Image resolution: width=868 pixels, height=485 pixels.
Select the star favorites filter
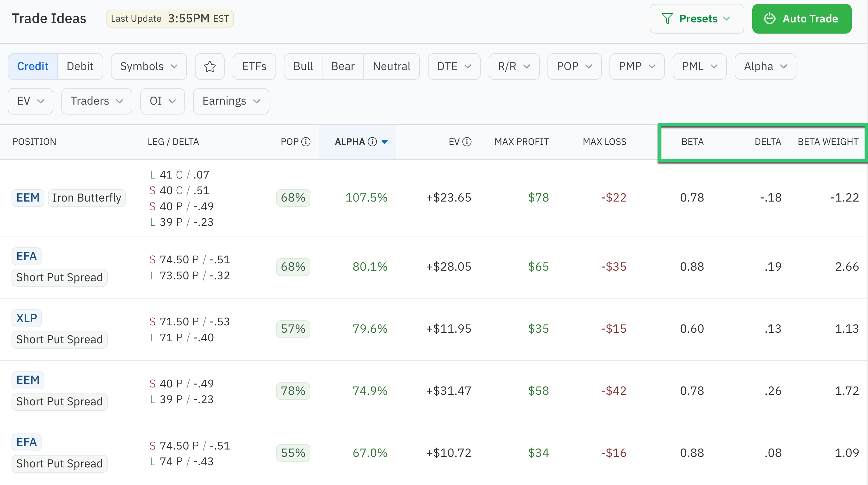click(210, 66)
